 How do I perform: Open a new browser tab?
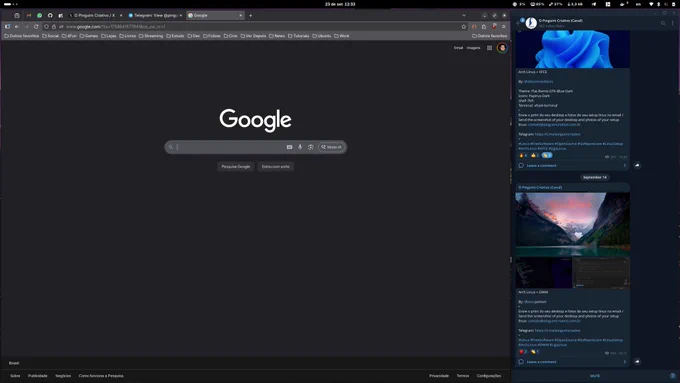(251, 15)
